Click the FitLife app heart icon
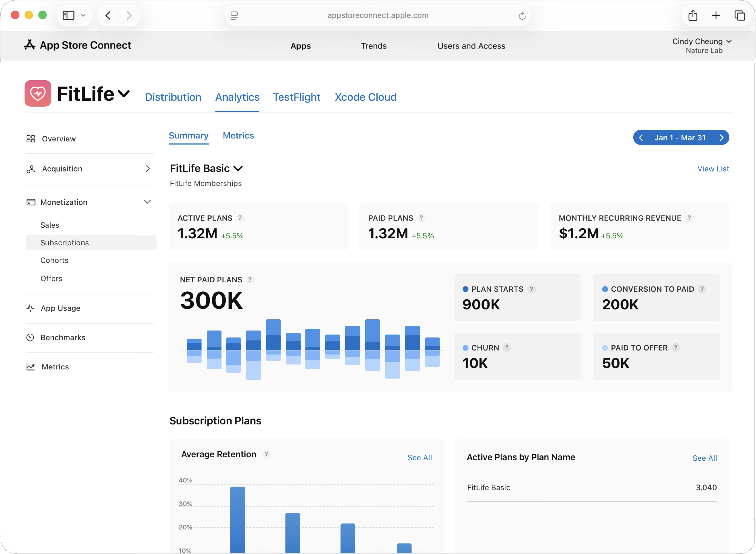 (x=38, y=93)
